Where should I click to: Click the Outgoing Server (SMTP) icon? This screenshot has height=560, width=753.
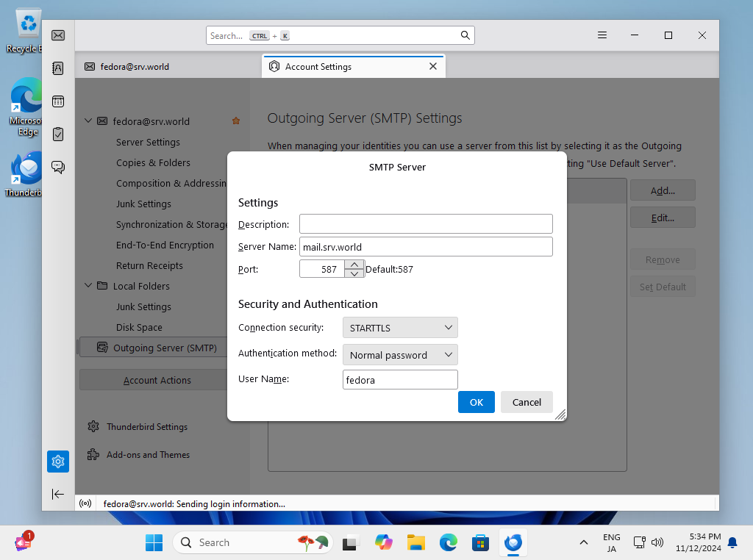(x=102, y=348)
